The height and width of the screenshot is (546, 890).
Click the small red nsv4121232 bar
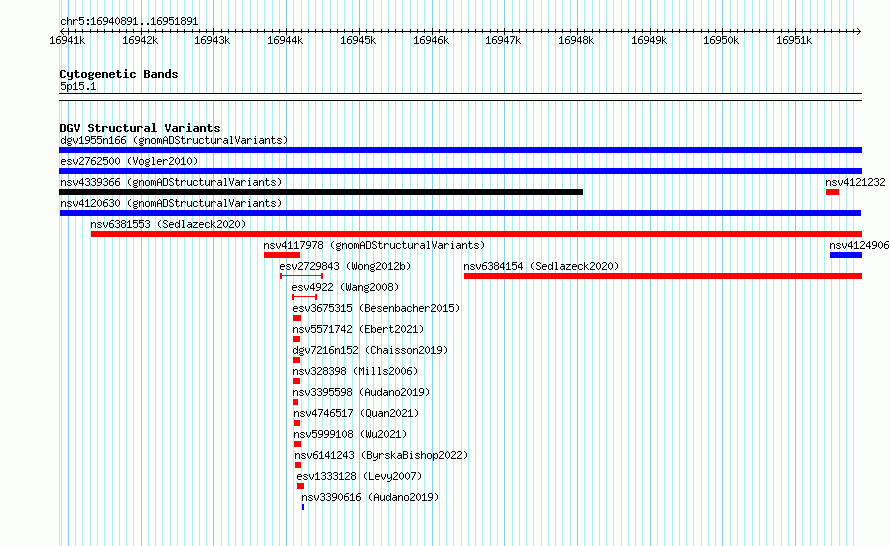(x=832, y=192)
